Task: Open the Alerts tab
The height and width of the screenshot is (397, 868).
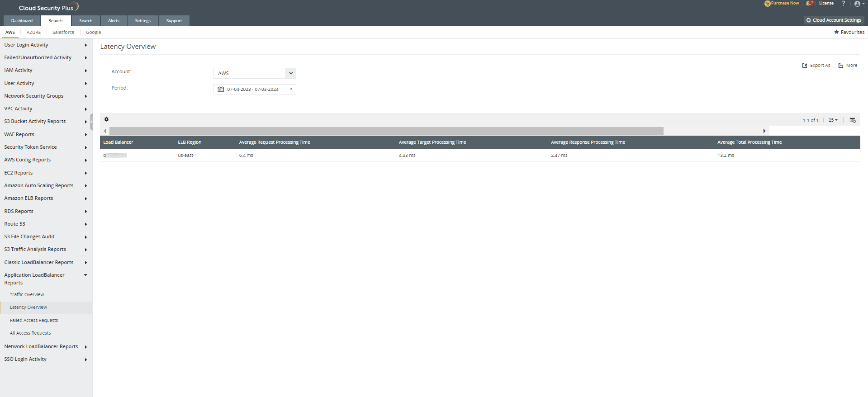Action: pos(114,20)
